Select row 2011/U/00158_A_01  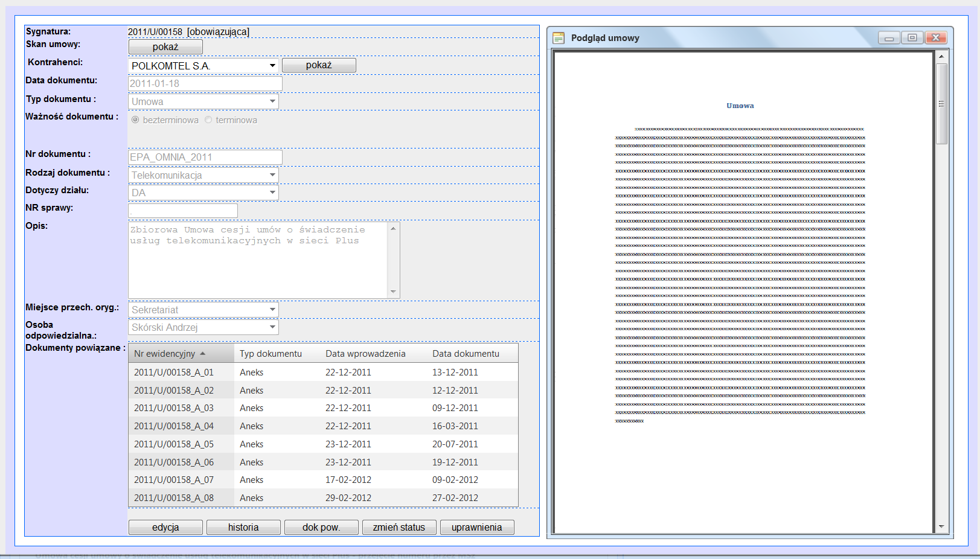323,372
